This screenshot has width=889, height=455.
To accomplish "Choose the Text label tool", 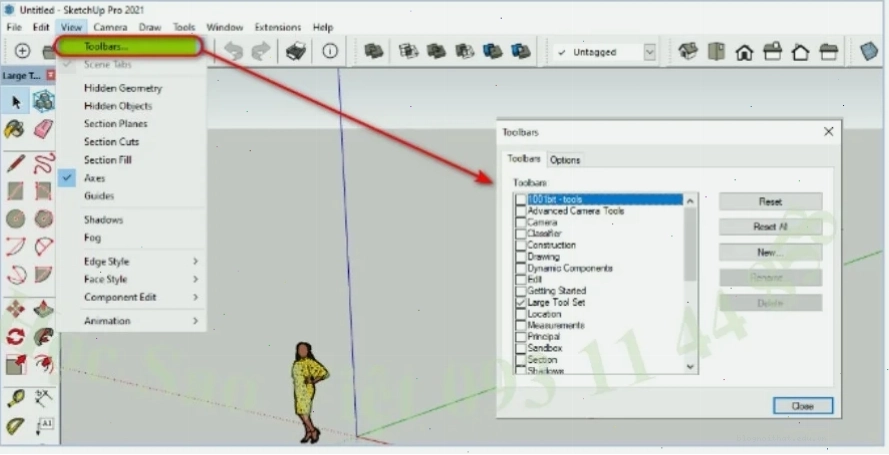I will point(43,426).
